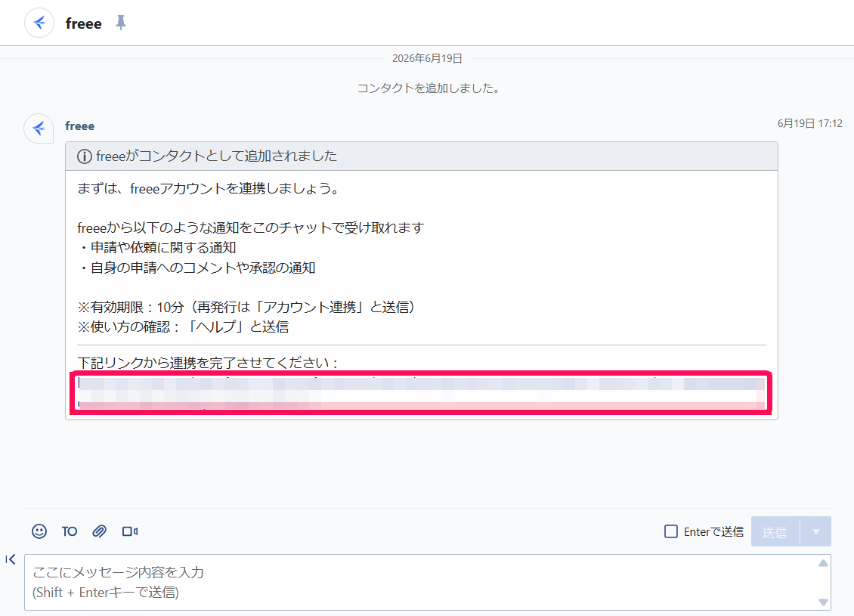Click the message timestamp 6月19日 17:12
The width and height of the screenshot is (854, 616).
pyautogui.click(x=810, y=124)
